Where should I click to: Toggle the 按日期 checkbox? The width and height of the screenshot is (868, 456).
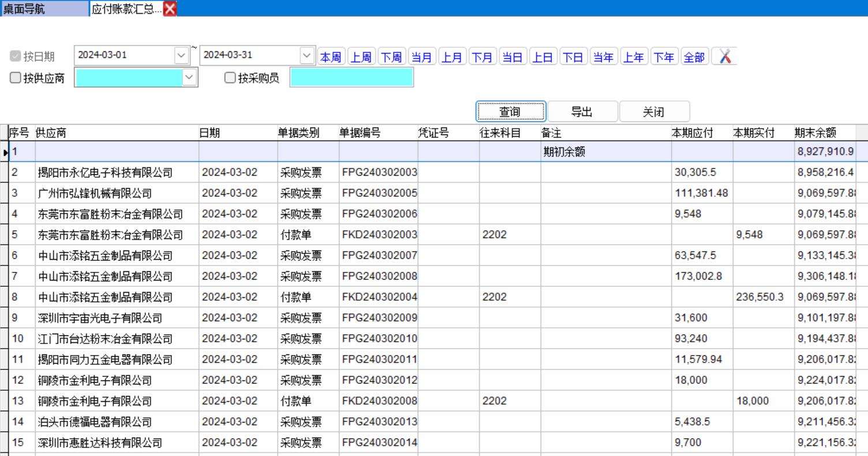(16, 57)
